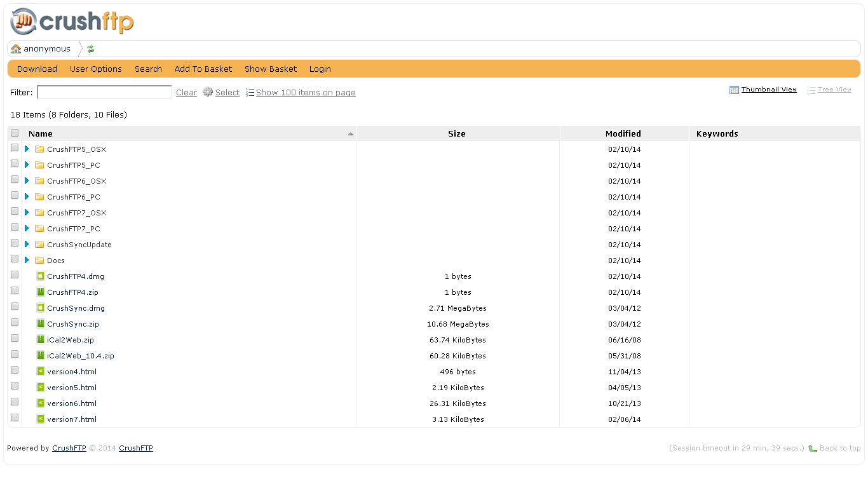Image resolution: width=868 pixels, height=488 pixels.
Task: Open the CrushSync.dmg file name
Action: [x=76, y=308]
